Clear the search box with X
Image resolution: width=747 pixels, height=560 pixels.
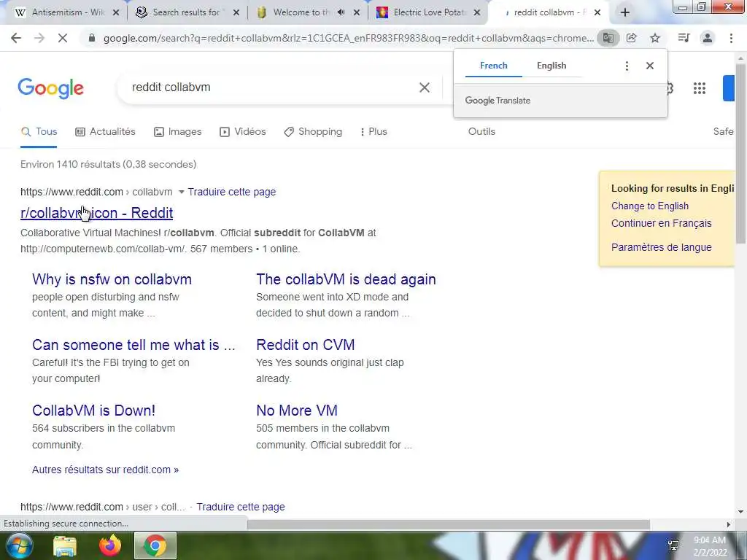(x=425, y=87)
